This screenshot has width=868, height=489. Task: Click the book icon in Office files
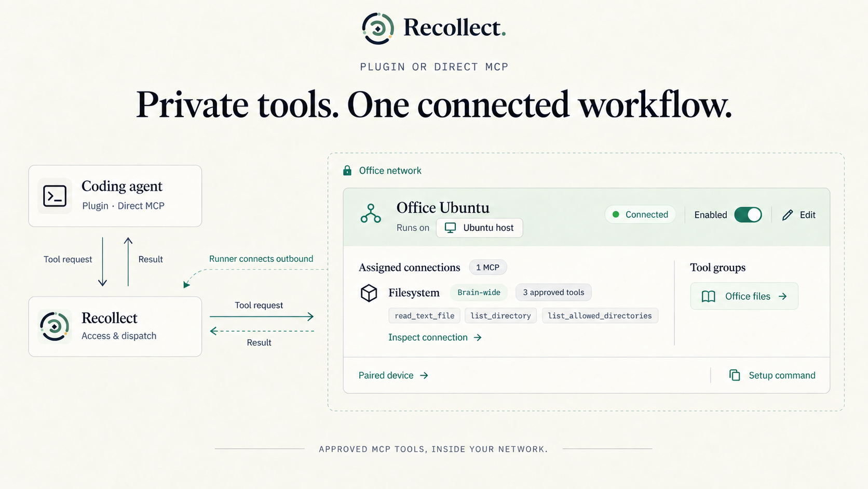[x=708, y=296]
